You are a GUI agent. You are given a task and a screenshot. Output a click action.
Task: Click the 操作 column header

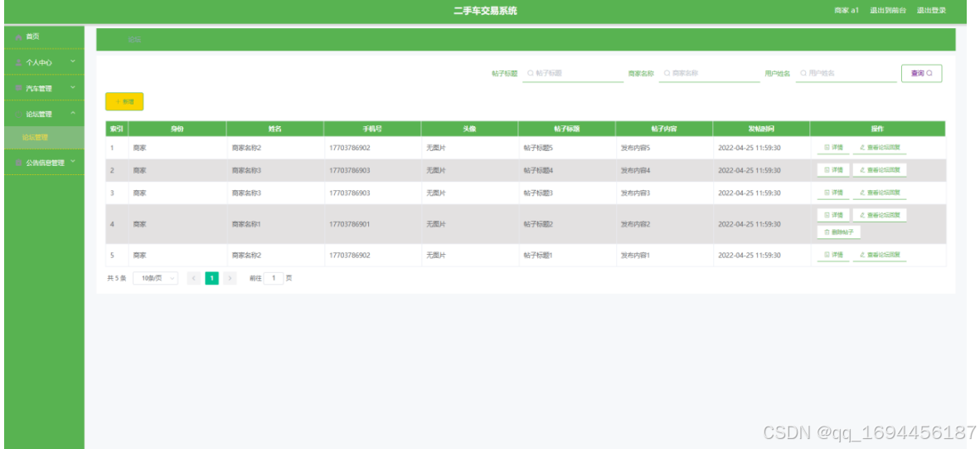click(878, 129)
